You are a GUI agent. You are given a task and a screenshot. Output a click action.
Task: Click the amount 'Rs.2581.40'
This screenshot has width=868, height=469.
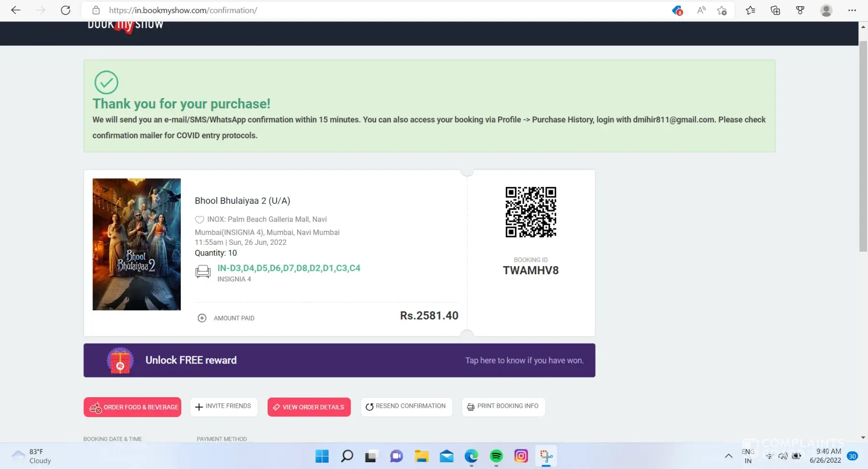pyautogui.click(x=429, y=316)
